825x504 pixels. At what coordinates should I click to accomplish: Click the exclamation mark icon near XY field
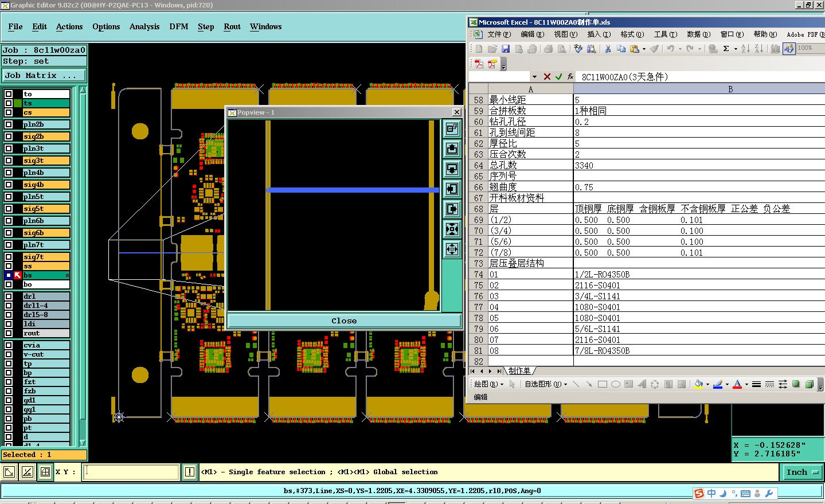tap(190, 472)
